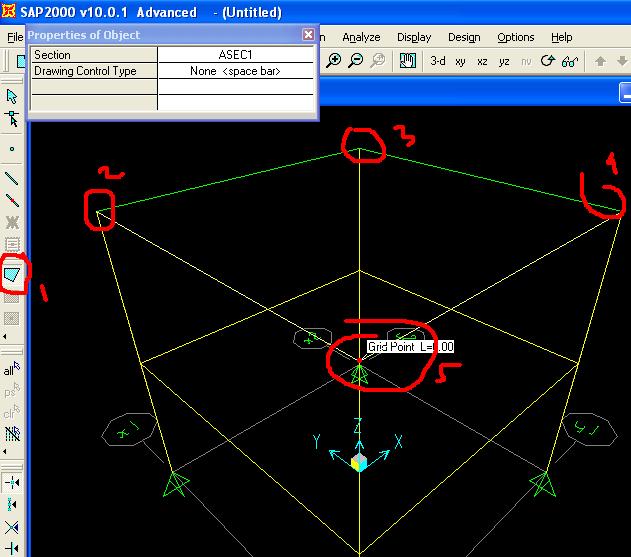631x557 pixels.
Task: Toggle snap to intersections
Action: (x=12, y=527)
